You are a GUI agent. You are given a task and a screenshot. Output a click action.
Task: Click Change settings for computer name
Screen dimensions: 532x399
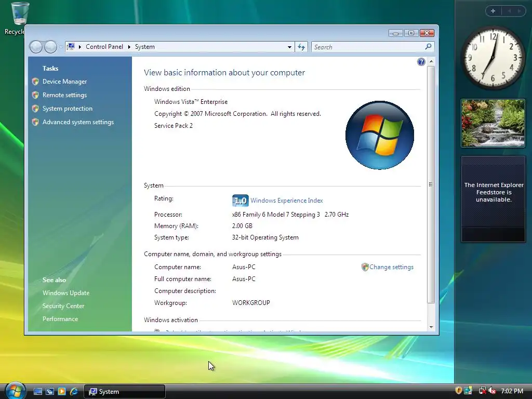[391, 267]
